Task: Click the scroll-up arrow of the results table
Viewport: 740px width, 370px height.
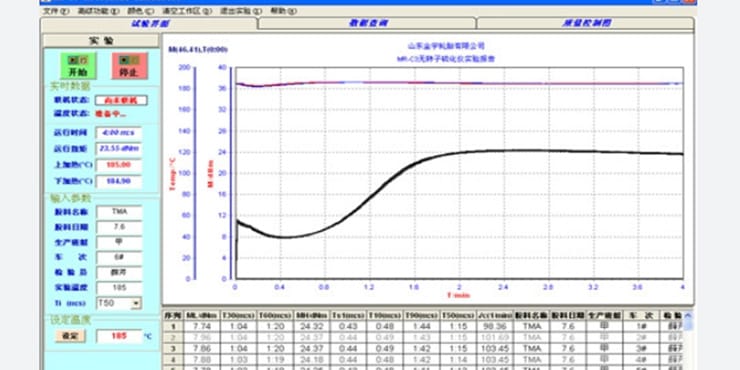Action: pyautogui.click(x=689, y=316)
